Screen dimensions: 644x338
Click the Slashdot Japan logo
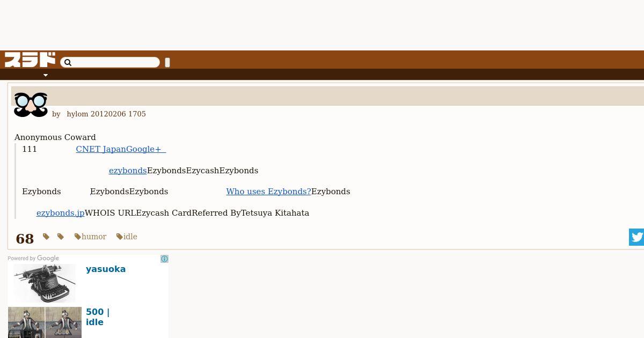(x=30, y=60)
